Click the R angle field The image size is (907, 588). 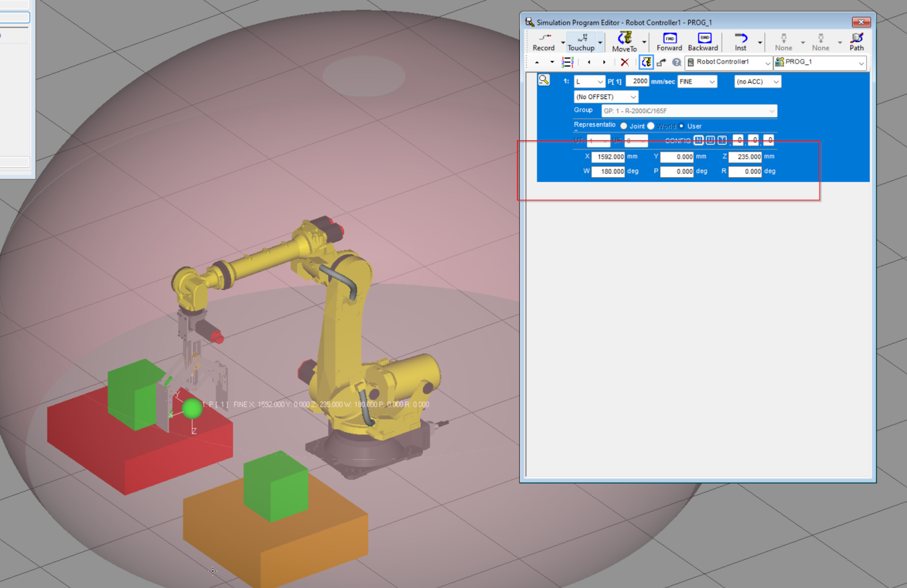(x=745, y=172)
